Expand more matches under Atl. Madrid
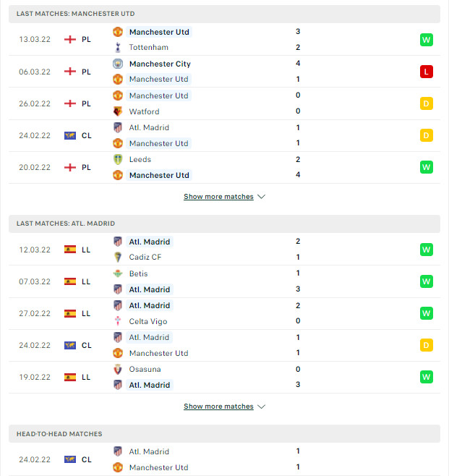Screen dimensions: 449x476 [x=218, y=406]
